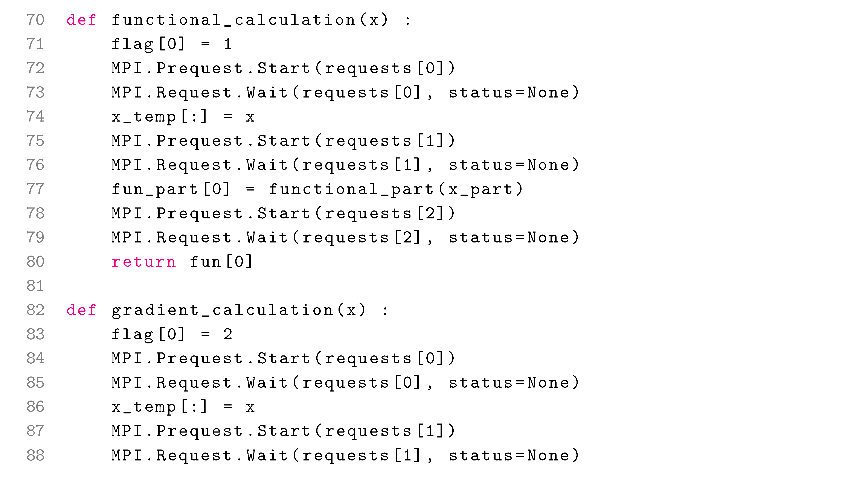Image resolution: width=868 pixels, height=477 pixels.
Task: Click line number 70 in the gutter
Action: pos(35,20)
